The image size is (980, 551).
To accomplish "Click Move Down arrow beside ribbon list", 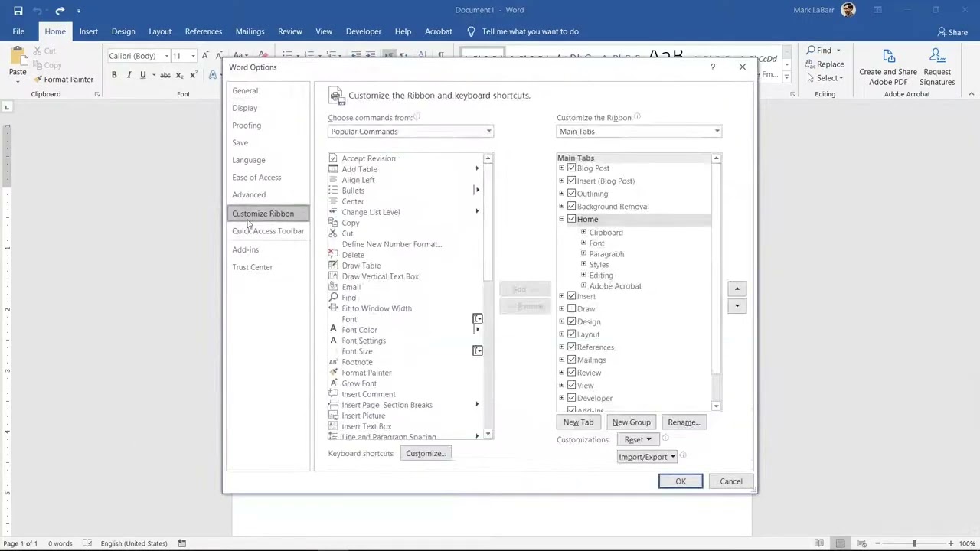I will click(737, 306).
